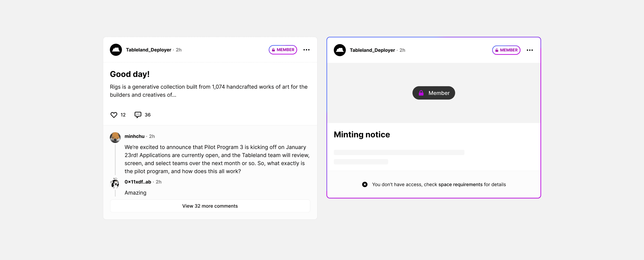644x260 pixels.
Task: Click the dark Member button over the locked media
Action: point(434,93)
